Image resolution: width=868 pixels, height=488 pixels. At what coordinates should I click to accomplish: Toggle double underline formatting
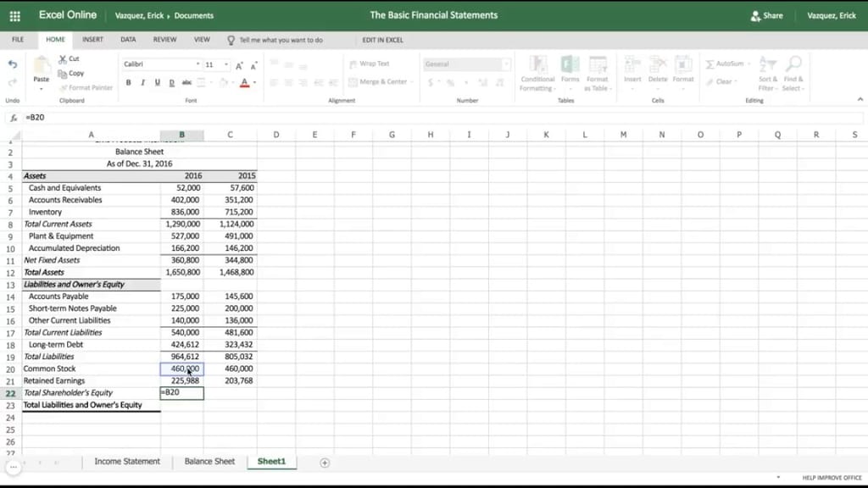click(171, 82)
